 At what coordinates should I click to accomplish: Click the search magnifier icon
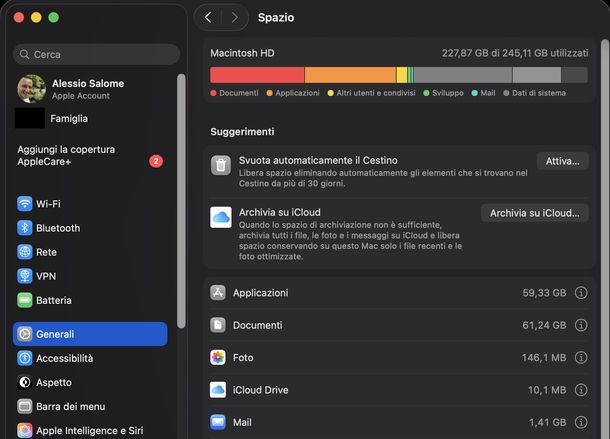[x=25, y=54]
